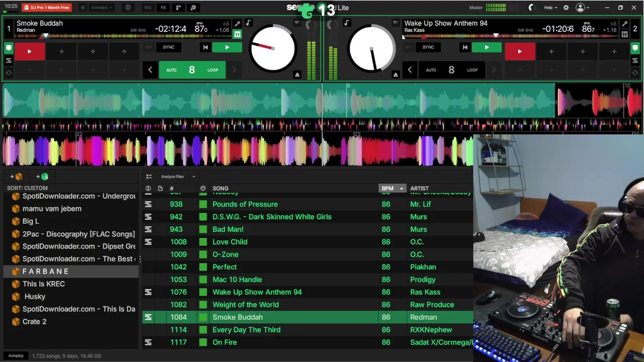Screen dimensions: 644x362
Task: Click Edit Grid on deck 2
Action: (525, 30)
